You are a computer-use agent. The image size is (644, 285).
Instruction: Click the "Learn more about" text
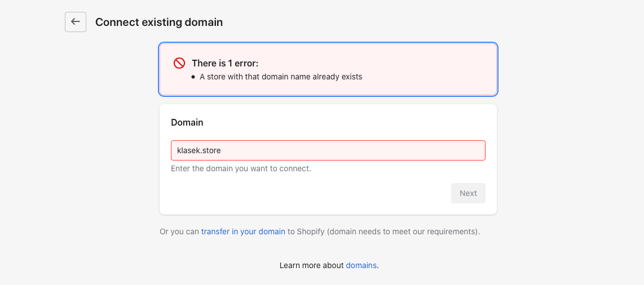coord(311,265)
